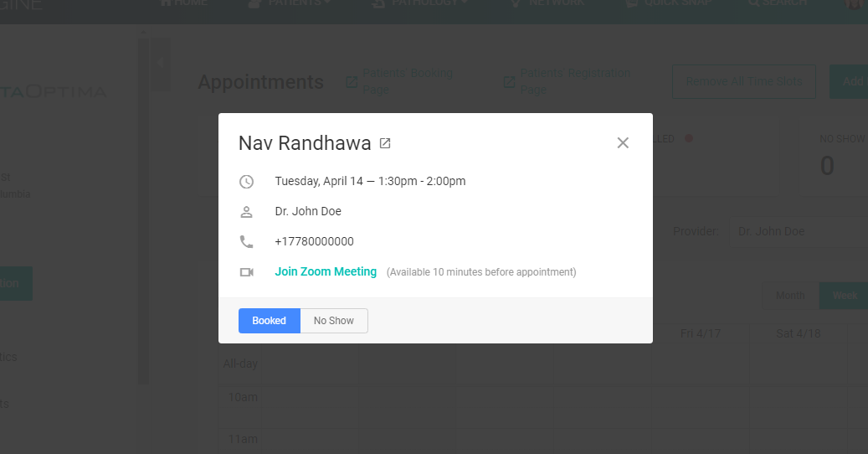Open Nav Randhawa's profile external link icon
The height and width of the screenshot is (454, 868).
(x=385, y=143)
